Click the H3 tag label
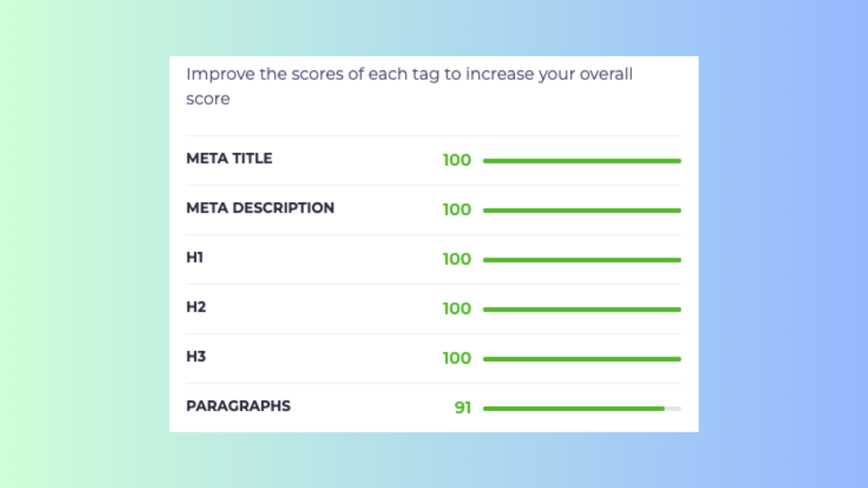 (x=196, y=357)
